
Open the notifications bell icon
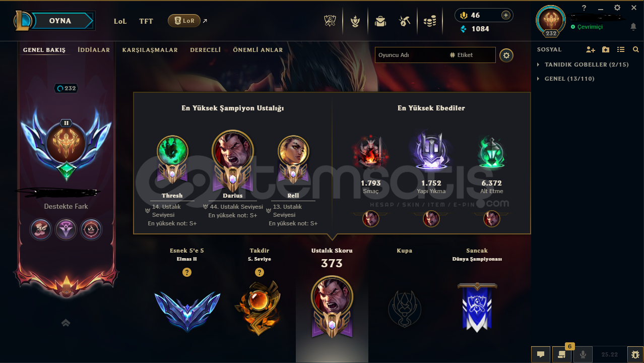pos(633,27)
